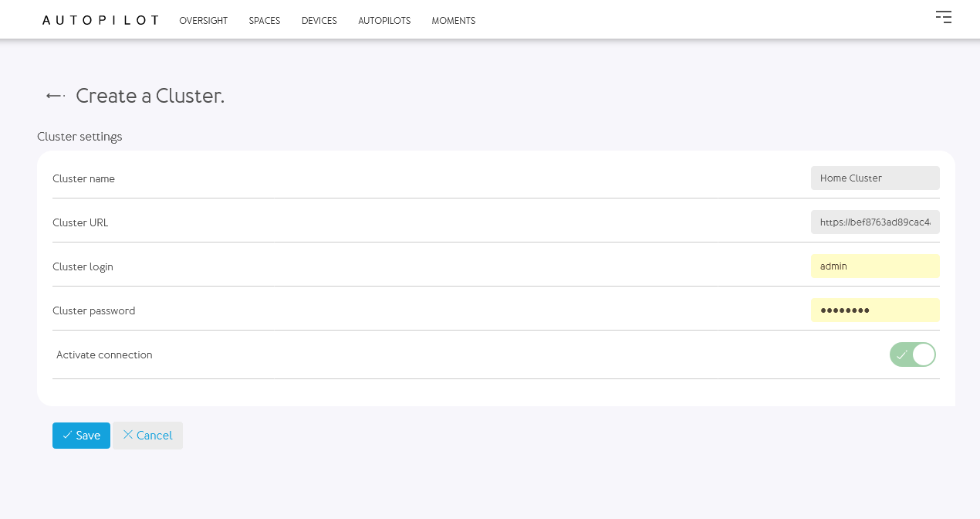This screenshot has height=519, width=980.
Task: Toggle the Activate connection switch
Action: (913, 354)
